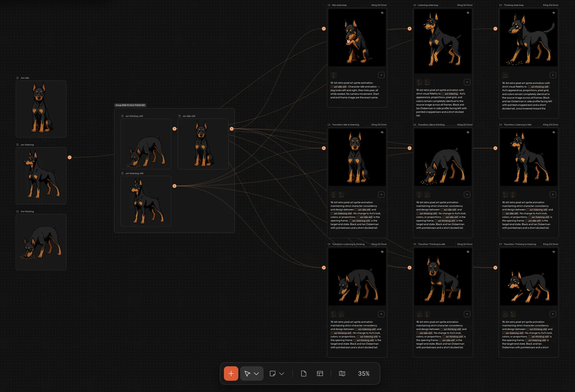Select the axl-listening-still image in group

pos(146,201)
